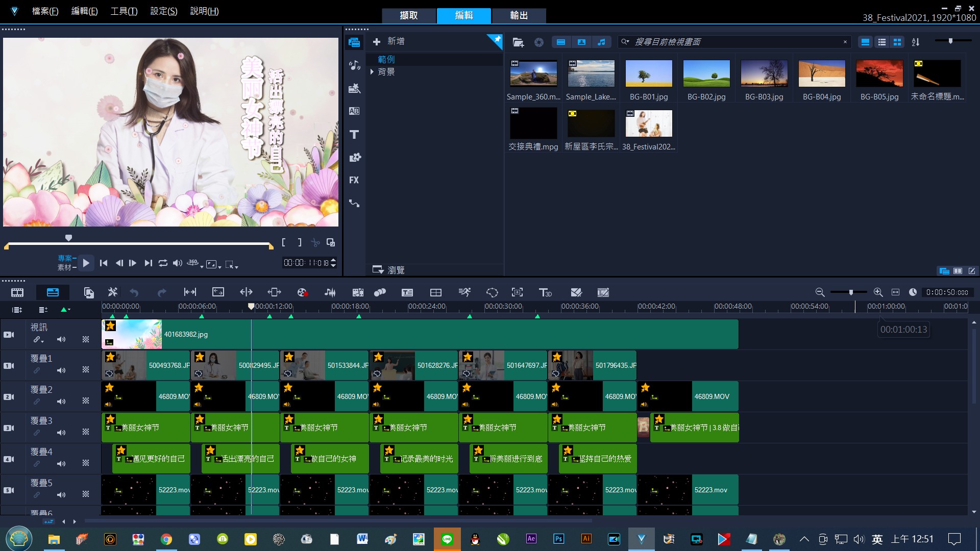Toggle loop/repeat playback
This screenshot has height=551, width=980.
pos(163,263)
